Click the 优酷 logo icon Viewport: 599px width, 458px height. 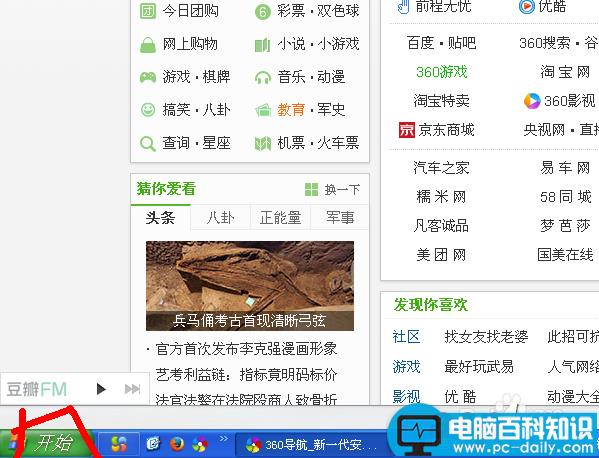pyautogui.click(x=526, y=6)
